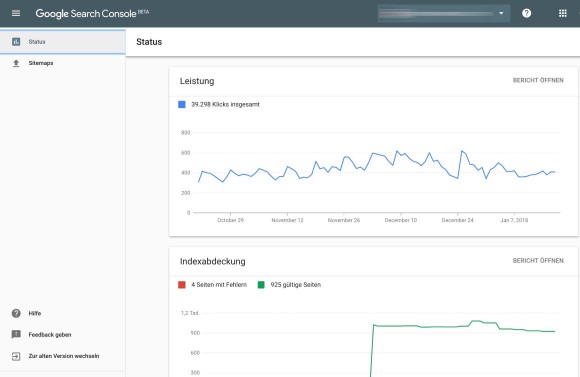
Task: Click the Status page title
Action: 149,42
